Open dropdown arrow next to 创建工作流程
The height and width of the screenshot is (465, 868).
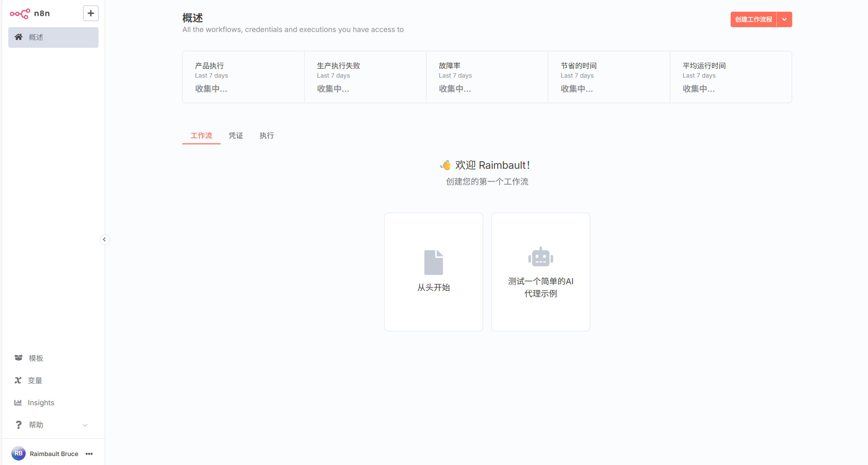784,20
